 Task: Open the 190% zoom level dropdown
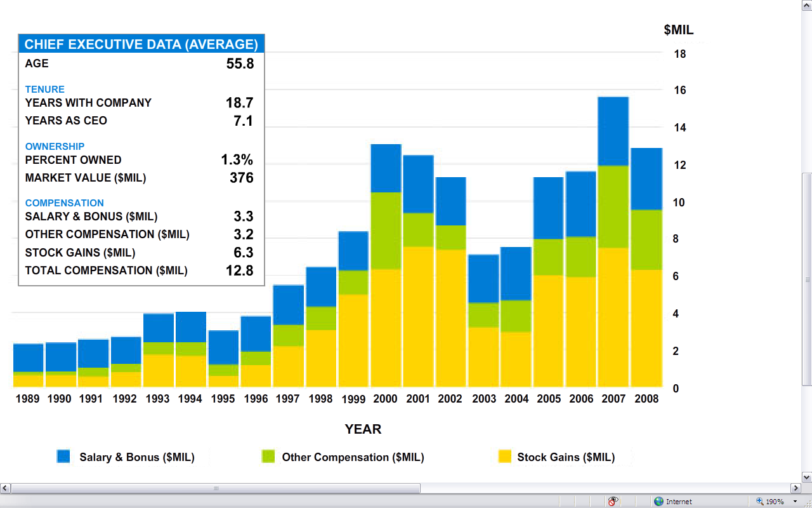[x=795, y=501]
